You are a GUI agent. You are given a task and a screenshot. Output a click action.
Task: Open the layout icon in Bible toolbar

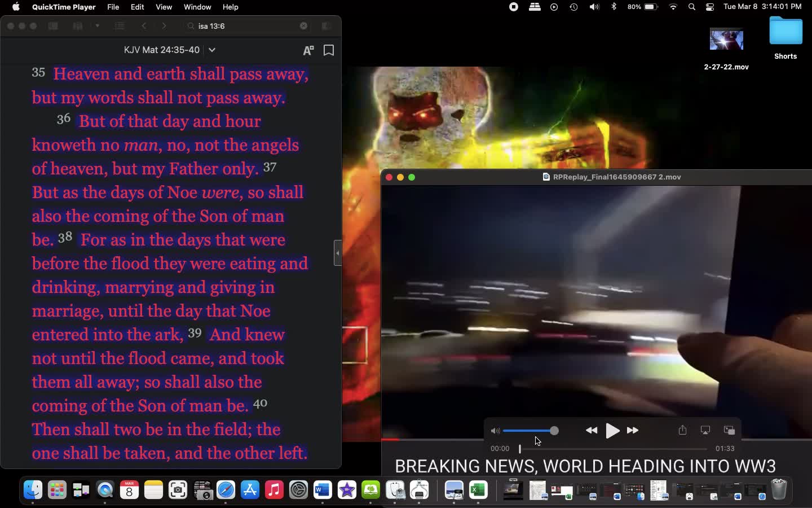point(78,26)
